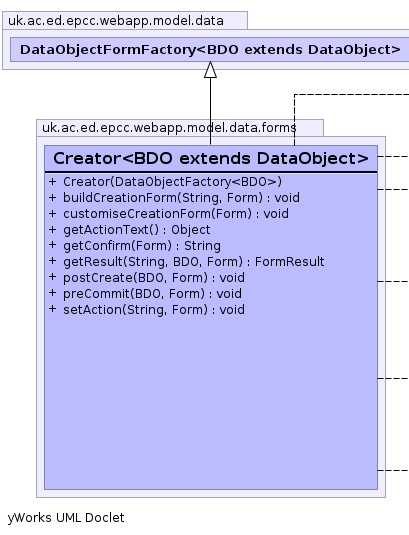
Task: Select the buildCreationForm method entry
Action: (x=181, y=198)
